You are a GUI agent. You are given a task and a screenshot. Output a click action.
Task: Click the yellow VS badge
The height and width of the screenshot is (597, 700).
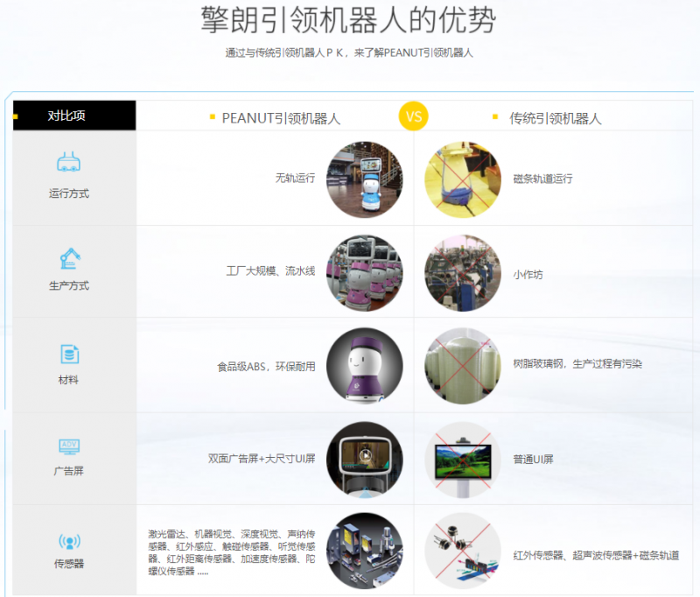413,116
